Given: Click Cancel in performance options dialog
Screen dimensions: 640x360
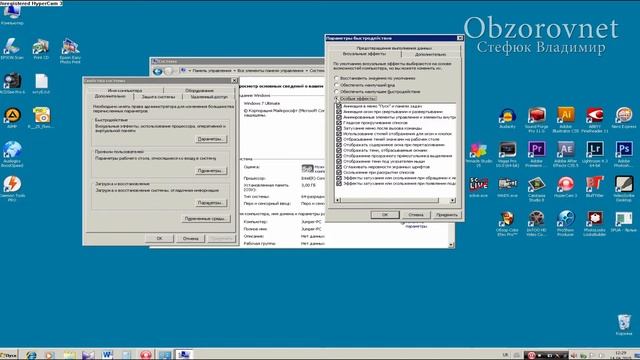Looking at the screenshot, I should (416, 215).
